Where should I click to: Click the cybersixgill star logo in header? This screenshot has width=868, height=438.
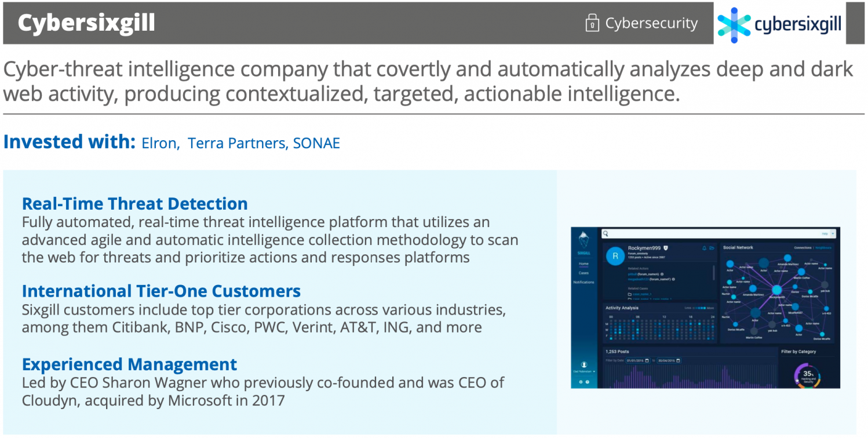[x=734, y=25]
